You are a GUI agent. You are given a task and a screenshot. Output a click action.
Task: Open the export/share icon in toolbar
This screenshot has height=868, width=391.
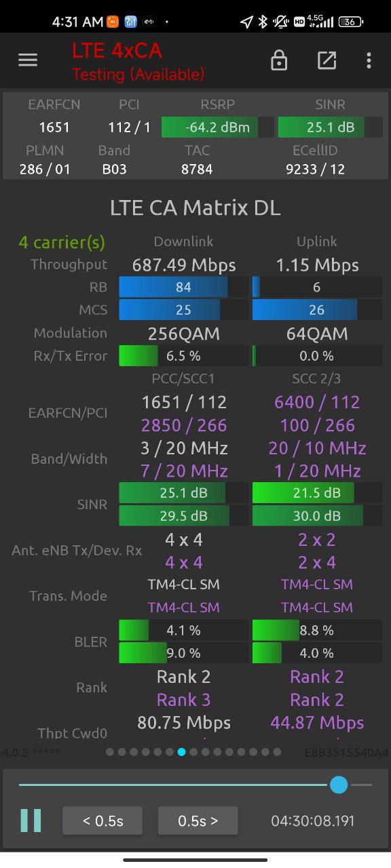click(327, 60)
